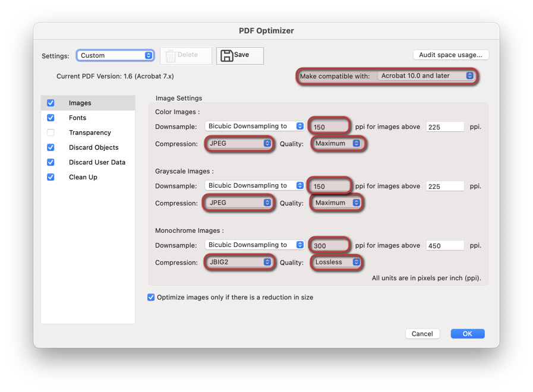
Task: Open Monochrome Quality Lossless dropdown
Action: pos(336,262)
